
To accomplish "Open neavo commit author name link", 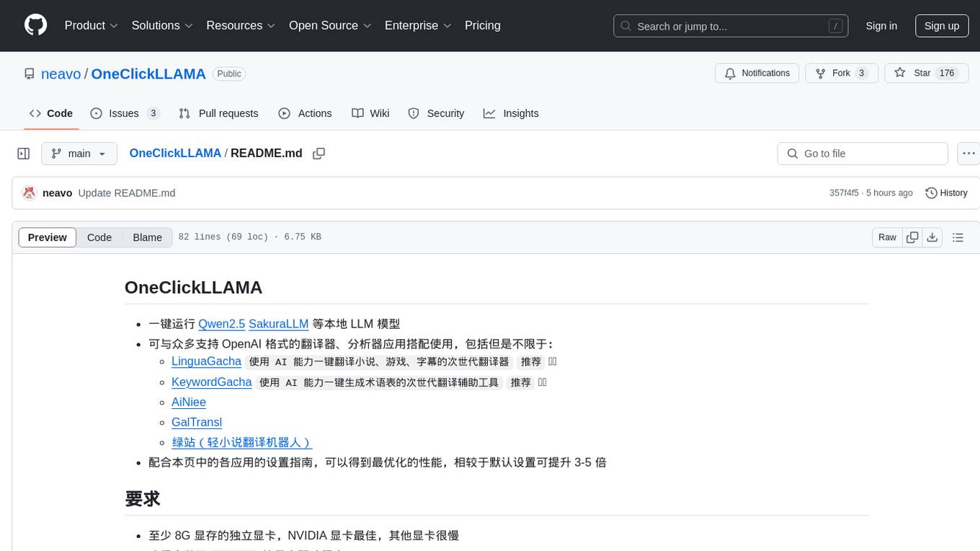I will click(x=58, y=193).
